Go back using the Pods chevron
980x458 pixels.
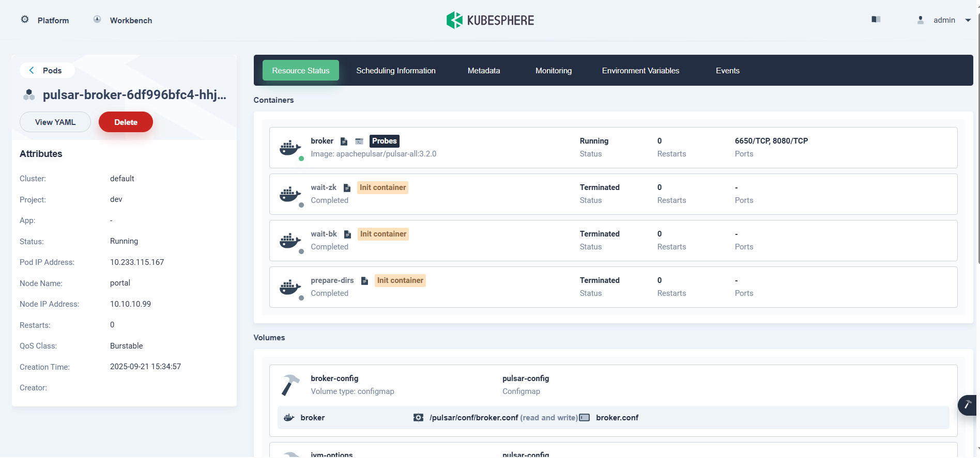(32, 70)
